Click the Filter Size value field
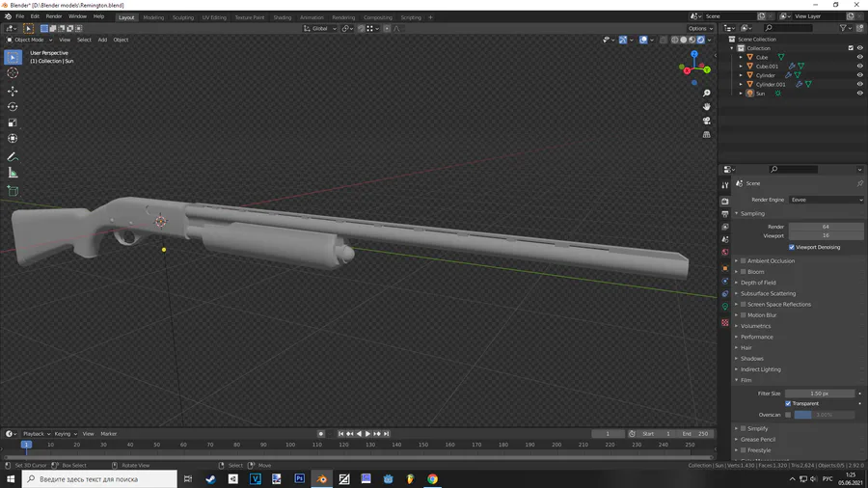The image size is (868, 488). pos(820,393)
